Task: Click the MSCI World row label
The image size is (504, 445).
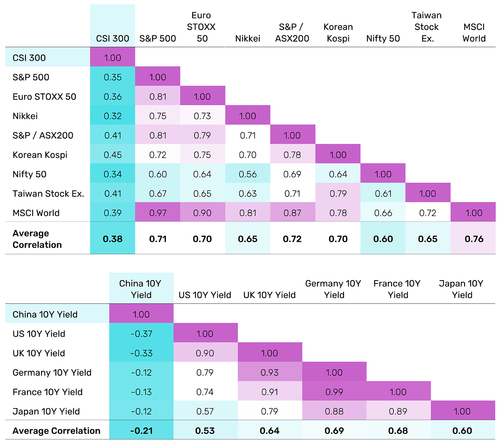Action: (x=36, y=213)
